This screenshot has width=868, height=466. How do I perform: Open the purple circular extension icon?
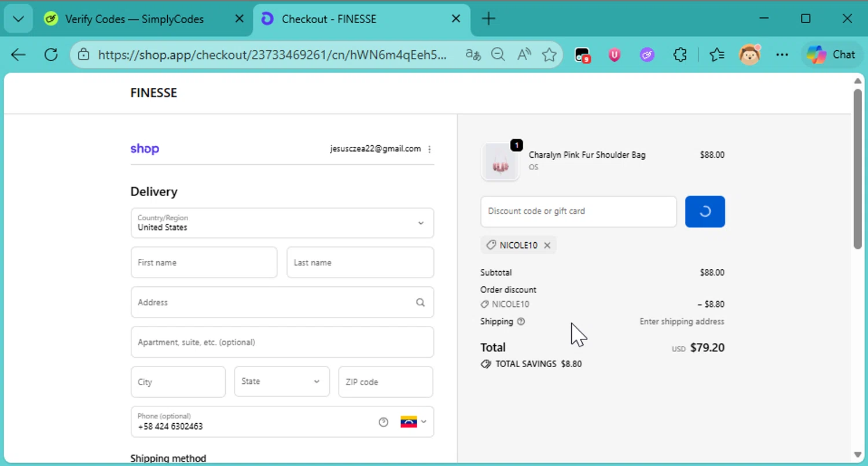(x=647, y=55)
